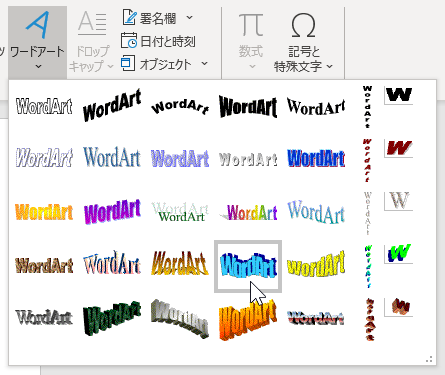
Task: Choose the blue gradient serif WordArt
Action: (x=112, y=157)
